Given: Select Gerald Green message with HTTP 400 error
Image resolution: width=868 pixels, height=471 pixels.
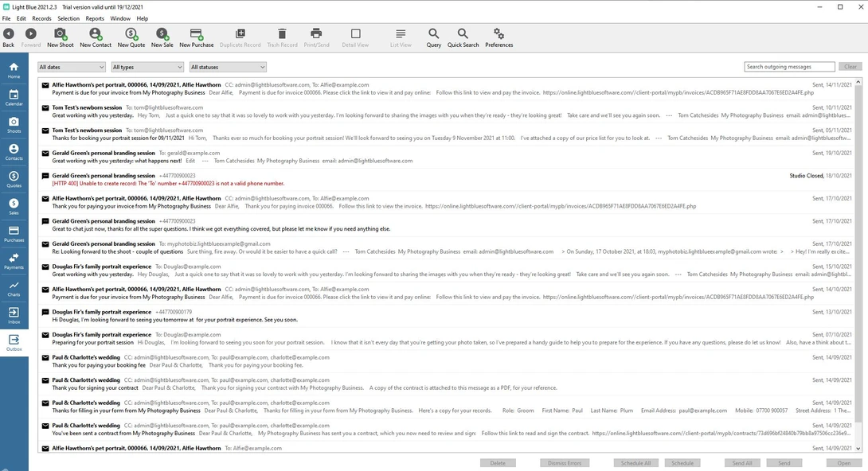Looking at the screenshot, I should point(446,180).
